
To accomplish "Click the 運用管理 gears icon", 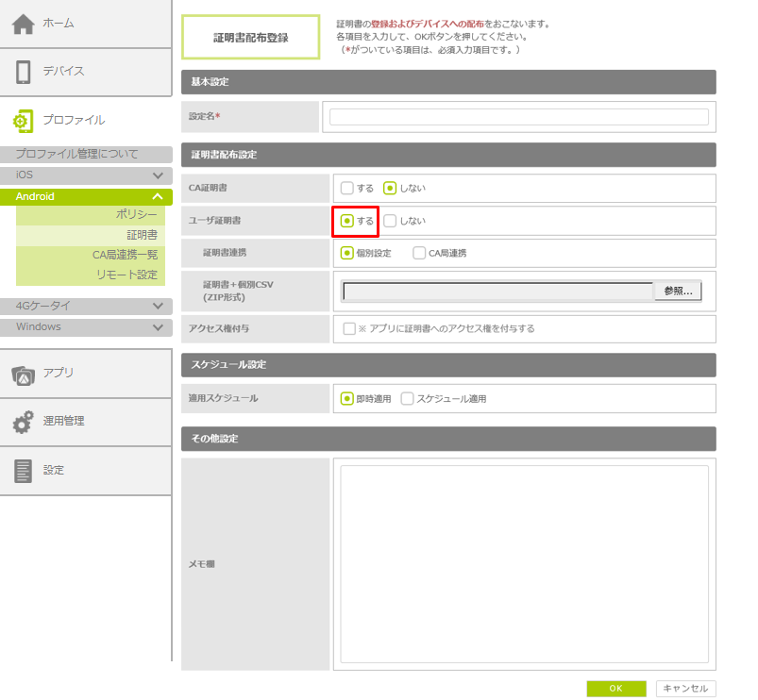I will 24,422.
